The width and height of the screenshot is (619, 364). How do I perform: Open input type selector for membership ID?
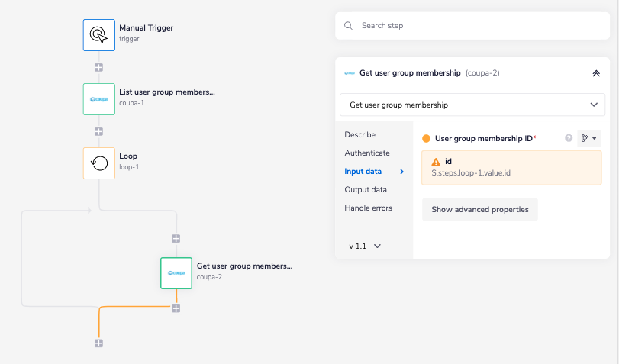point(588,138)
